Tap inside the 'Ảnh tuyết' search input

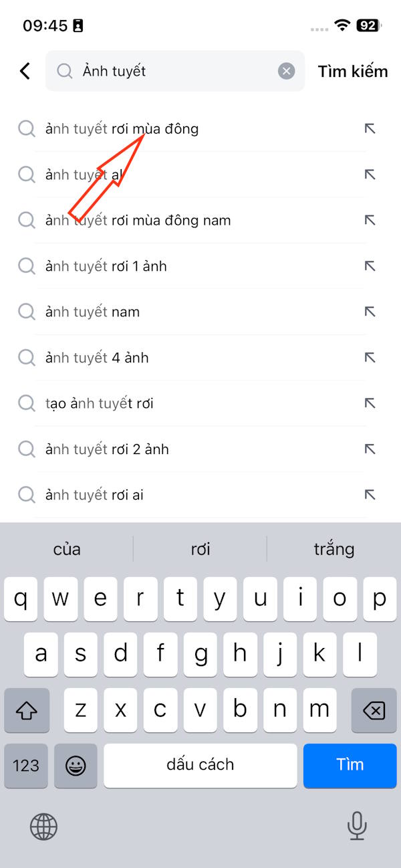click(x=167, y=71)
